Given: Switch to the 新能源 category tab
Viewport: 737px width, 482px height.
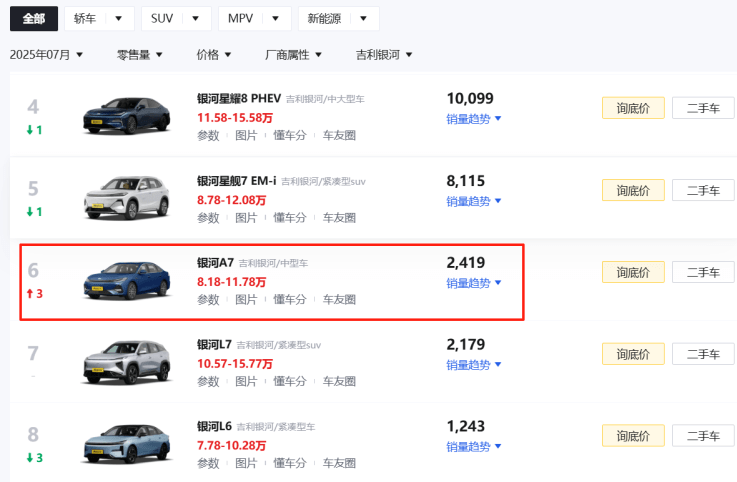Looking at the screenshot, I should tap(338, 18).
